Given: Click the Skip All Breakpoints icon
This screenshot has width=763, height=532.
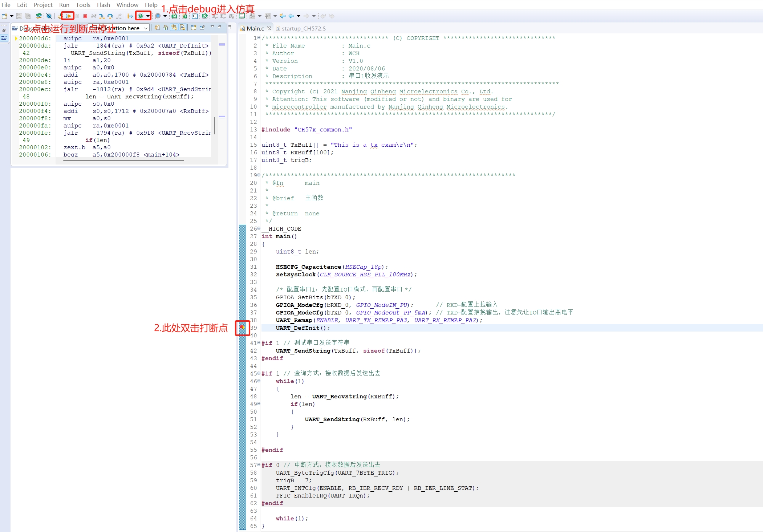Looking at the screenshot, I should [49, 16].
